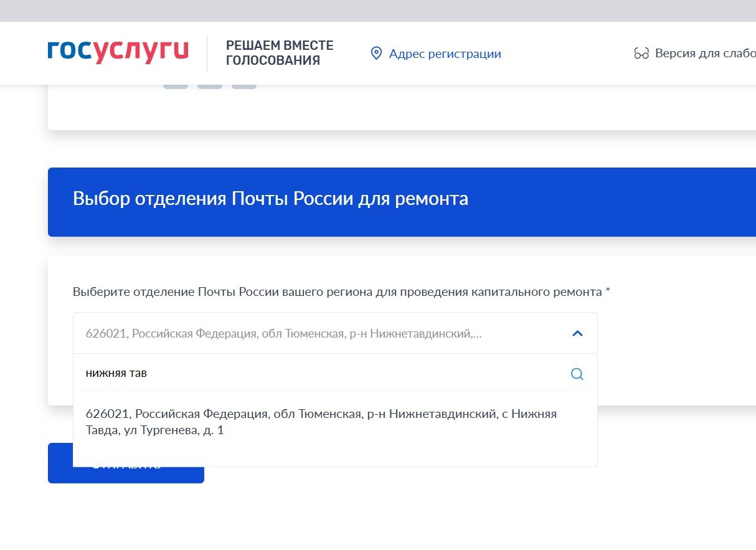Click the magnifier search icon
This screenshot has height=550, width=756.
[577, 374]
